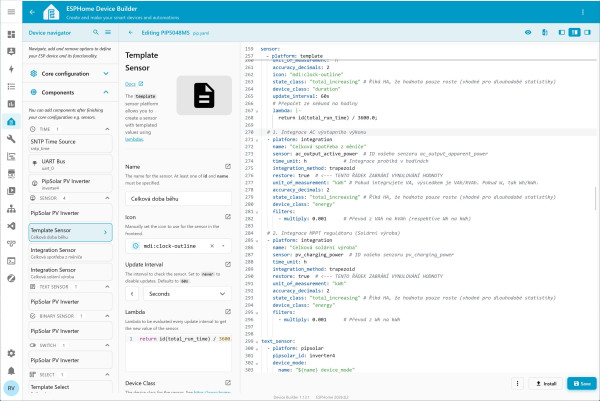The width and height of the screenshot is (600, 401).
Task: Fold the lambda block at line 267
Action: pos(257,111)
